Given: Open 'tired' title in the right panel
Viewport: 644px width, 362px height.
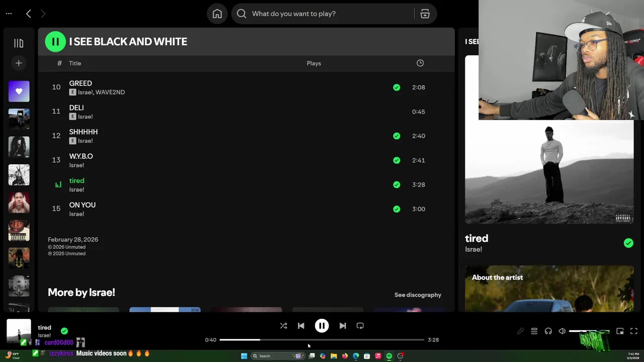Looking at the screenshot, I should click(x=476, y=238).
